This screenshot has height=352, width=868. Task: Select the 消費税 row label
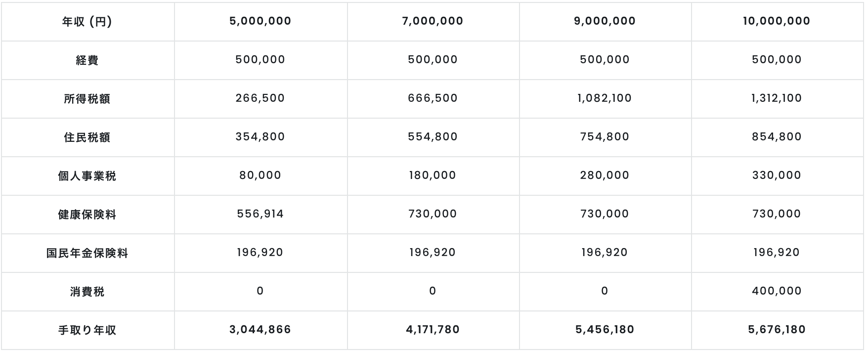click(x=87, y=292)
